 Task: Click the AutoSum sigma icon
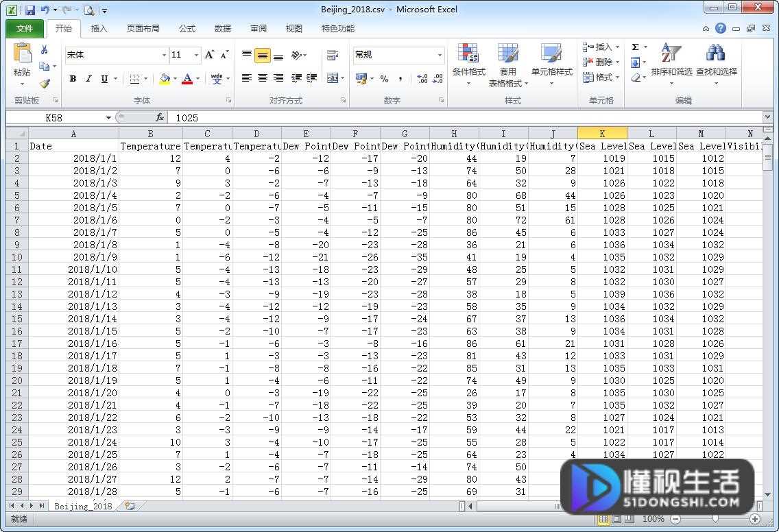(x=636, y=47)
